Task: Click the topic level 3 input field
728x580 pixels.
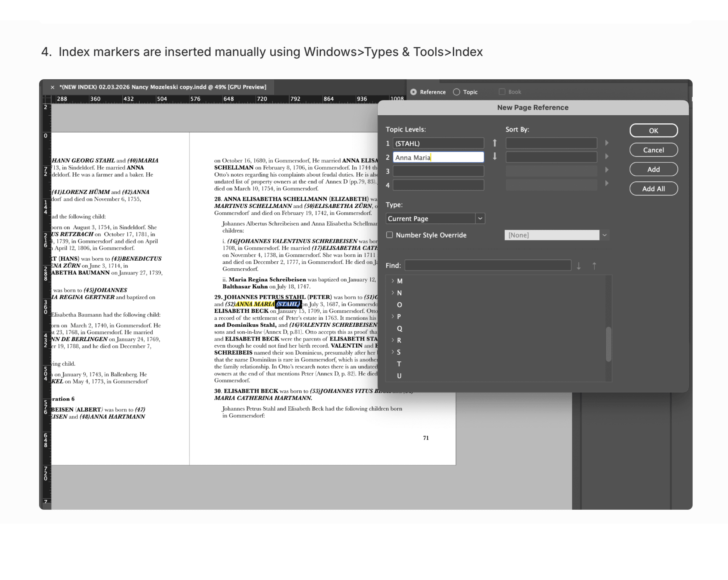Action: pos(438,171)
